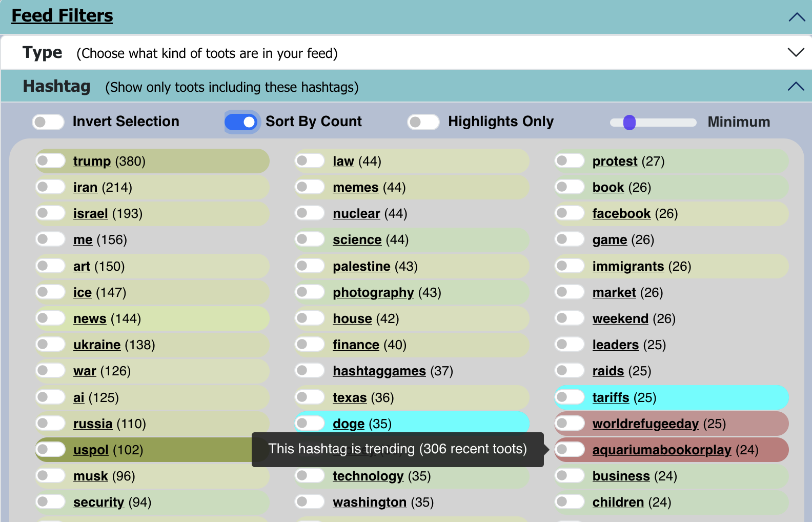Enable the tariffs hashtag filter
812x522 pixels.
pos(570,397)
